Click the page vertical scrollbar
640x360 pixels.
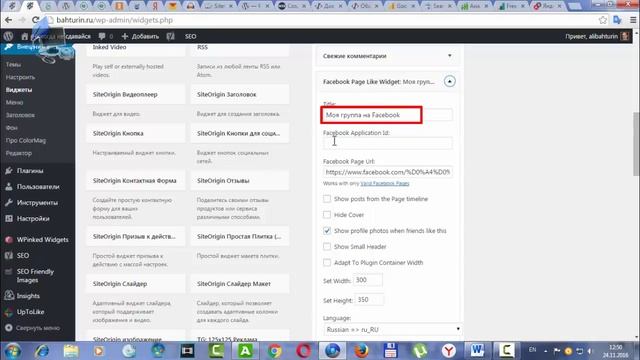(636, 144)
